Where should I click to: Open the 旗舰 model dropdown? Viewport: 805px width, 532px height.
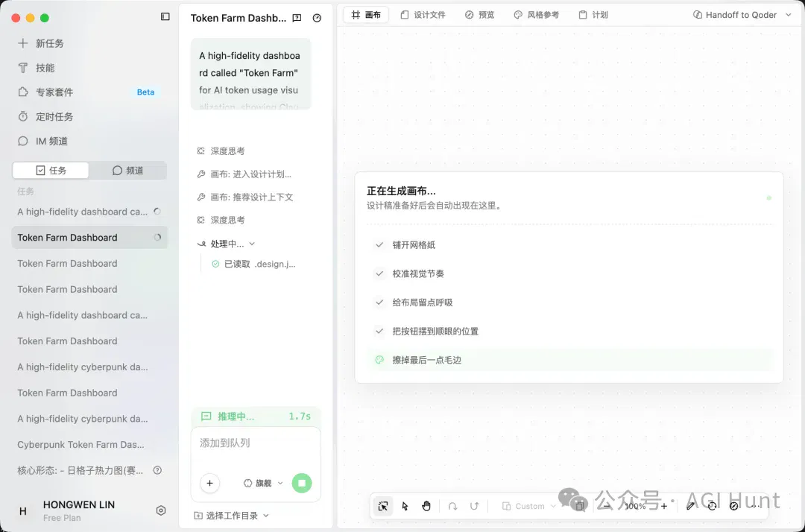pos(263,484)
